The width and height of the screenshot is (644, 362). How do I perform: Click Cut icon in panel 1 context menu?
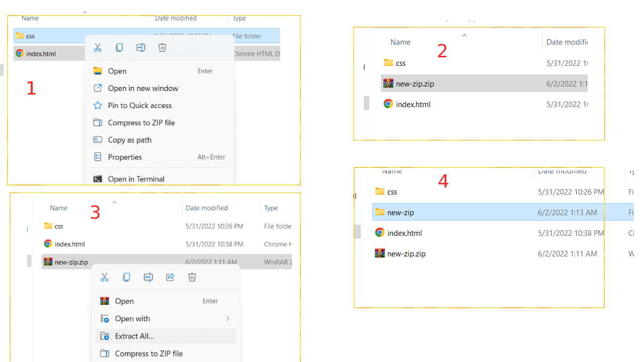click(x=98, y=47)
